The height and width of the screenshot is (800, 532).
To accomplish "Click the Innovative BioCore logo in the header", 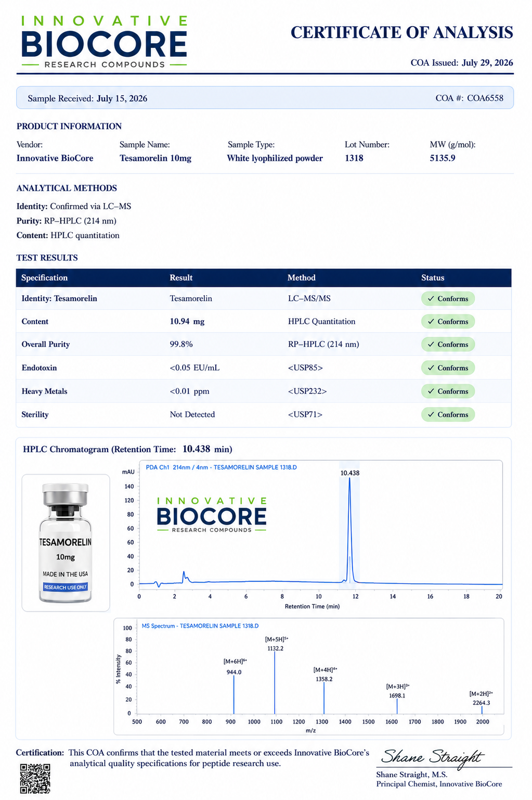I will [x=104, y=42].
